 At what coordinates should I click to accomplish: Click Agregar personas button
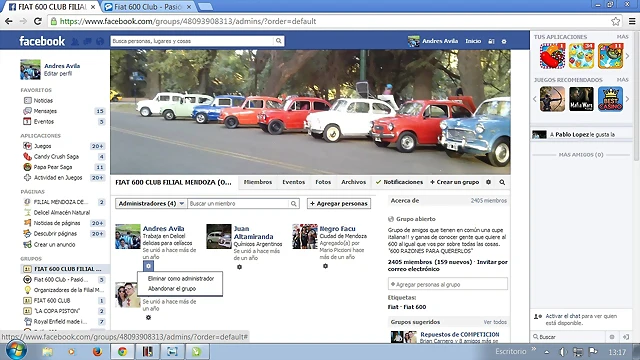coord(339,203)
